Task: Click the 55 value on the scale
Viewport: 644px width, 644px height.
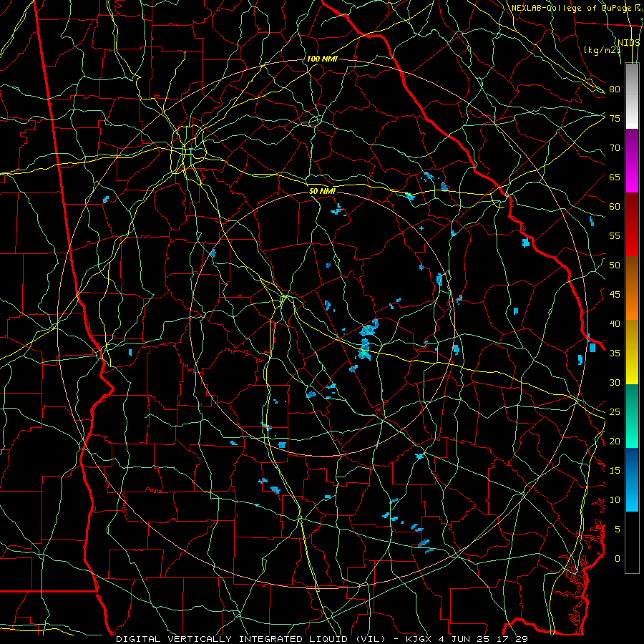Action: tap(615, 235)
